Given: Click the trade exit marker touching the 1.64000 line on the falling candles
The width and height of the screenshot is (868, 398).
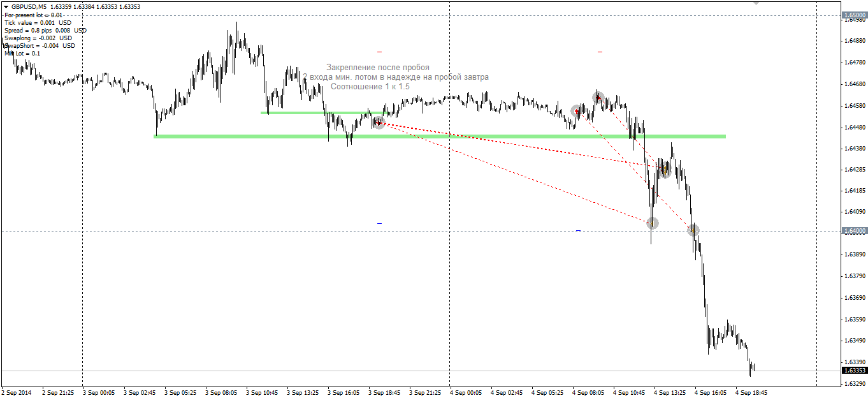Looking at the screenshot, I should (693, 230).
